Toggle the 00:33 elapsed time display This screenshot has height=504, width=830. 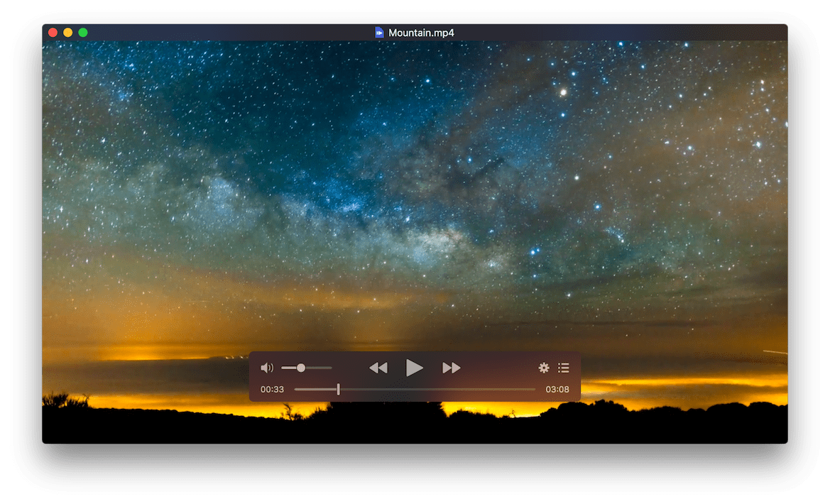[272, 390]
